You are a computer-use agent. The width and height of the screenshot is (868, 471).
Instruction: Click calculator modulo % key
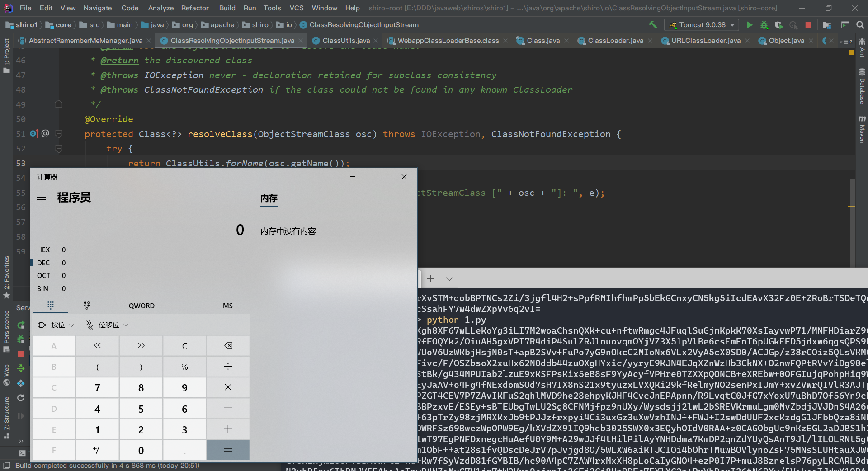pyautogui.click(x=184, y=367)
